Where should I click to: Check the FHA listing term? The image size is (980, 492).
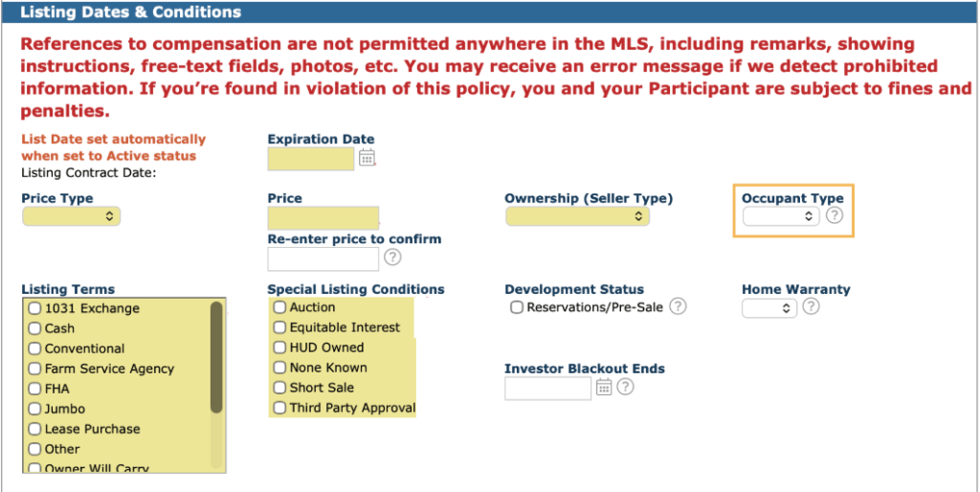tap(34, 389)
